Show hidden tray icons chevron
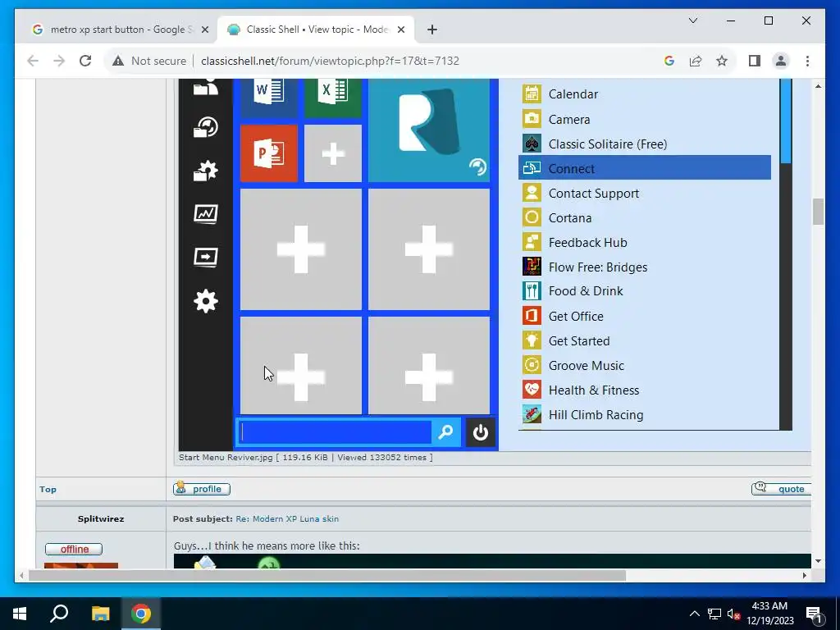840x630 pixels. [x=694, y=614]
